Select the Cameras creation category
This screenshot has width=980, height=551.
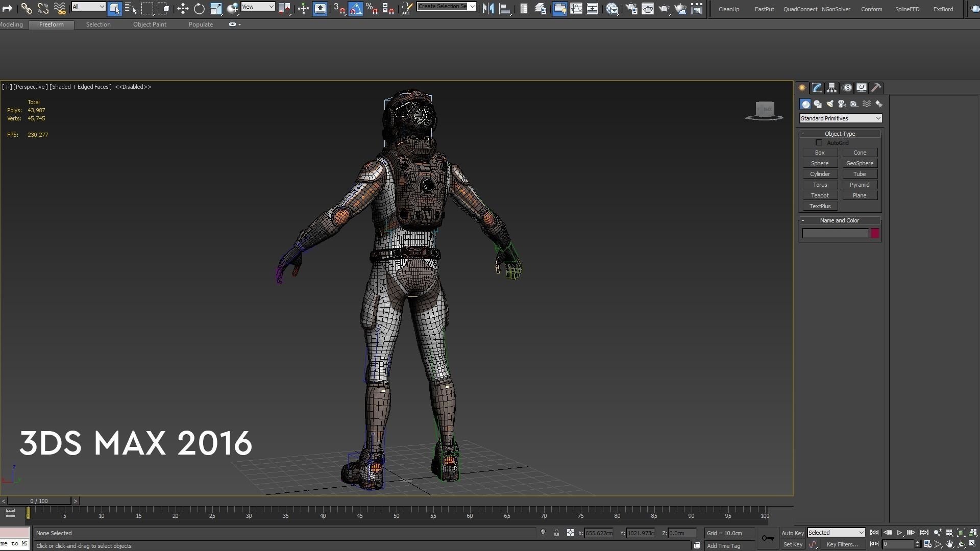click(x=842, y=104)
